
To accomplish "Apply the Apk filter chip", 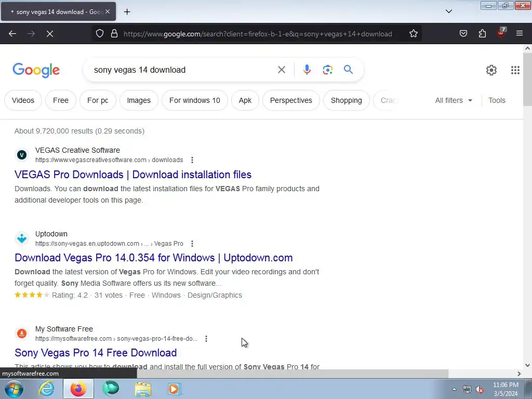I will (245, 100).
